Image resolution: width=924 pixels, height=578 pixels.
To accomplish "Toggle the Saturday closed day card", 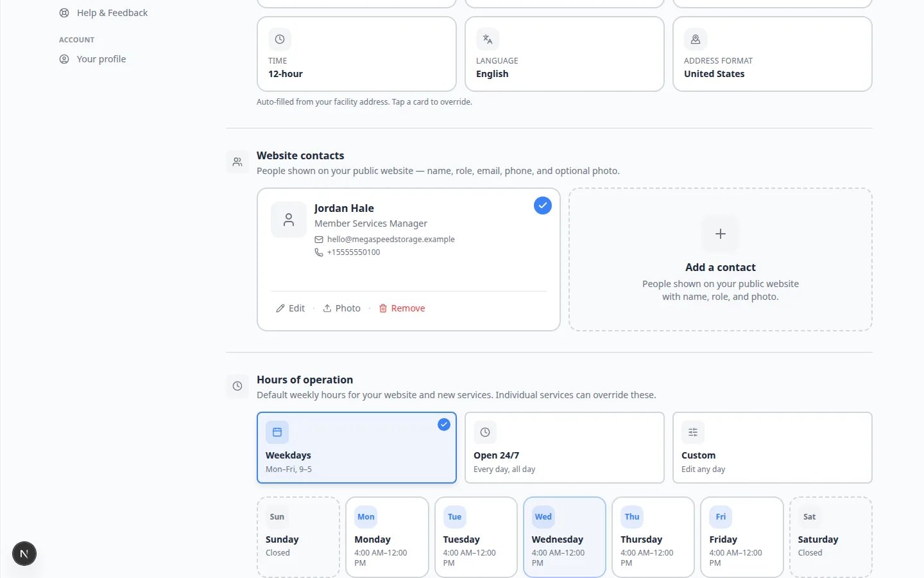I will (x=831, y=537).
